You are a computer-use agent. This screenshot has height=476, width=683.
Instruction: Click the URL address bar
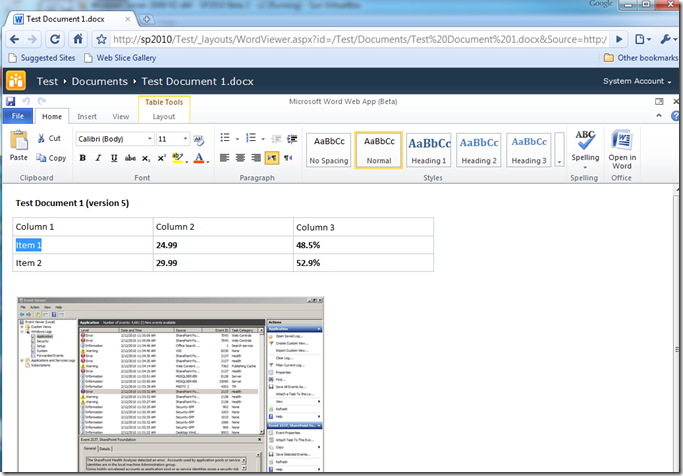pyautogui.click(x=360, y=40)
